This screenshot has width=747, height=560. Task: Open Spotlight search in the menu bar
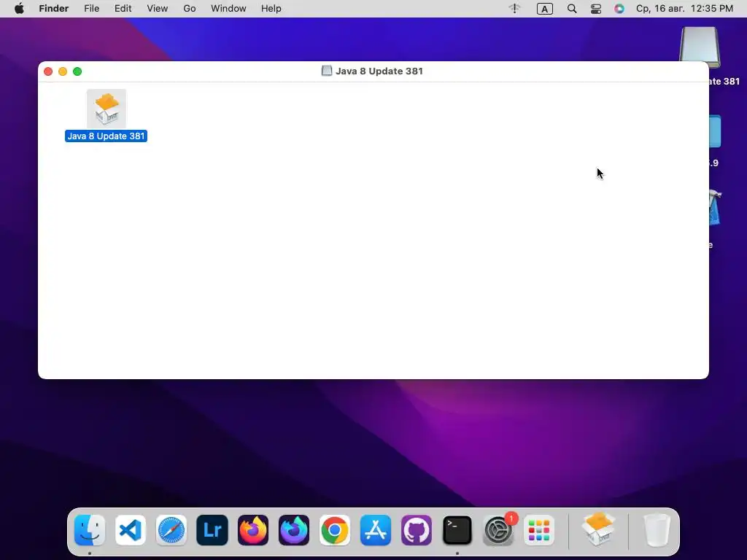(x=572, y=9)
